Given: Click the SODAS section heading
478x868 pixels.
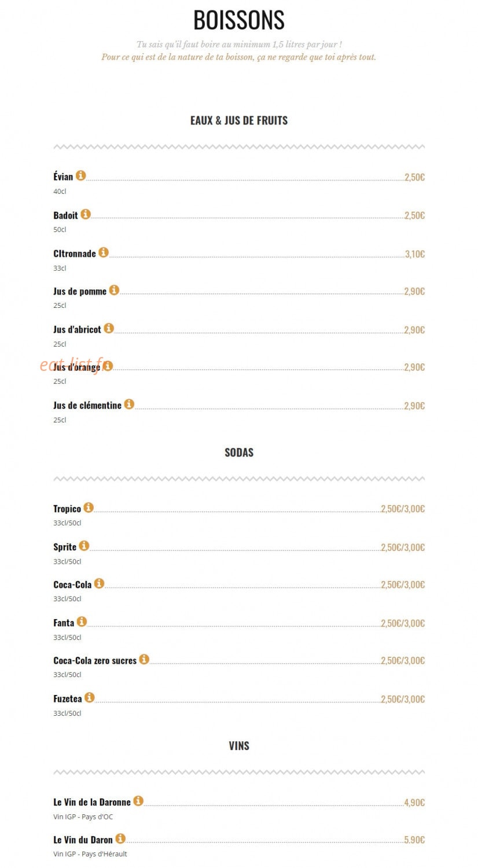Looking at the screenshot, I should pos(239,453).
